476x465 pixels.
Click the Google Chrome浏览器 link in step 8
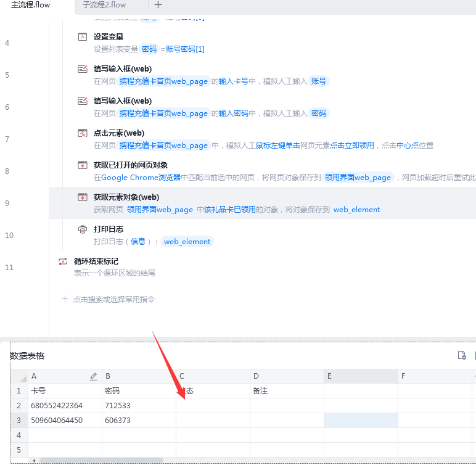(x=141, y=178)
